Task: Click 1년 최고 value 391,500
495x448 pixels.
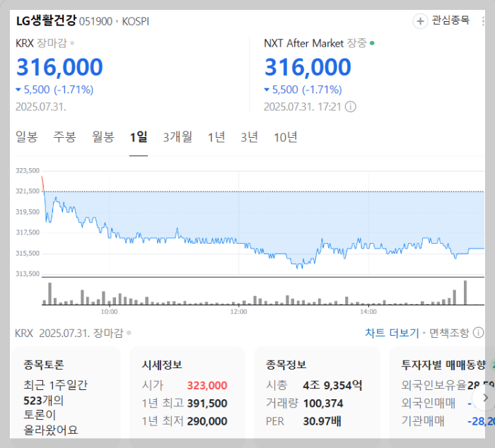Action: (207, 403)
